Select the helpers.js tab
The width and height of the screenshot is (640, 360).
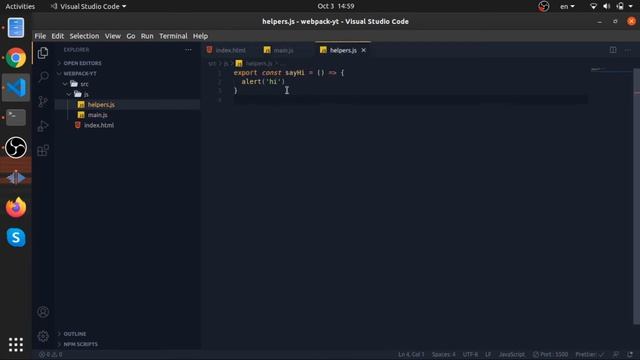coord(343,50)
